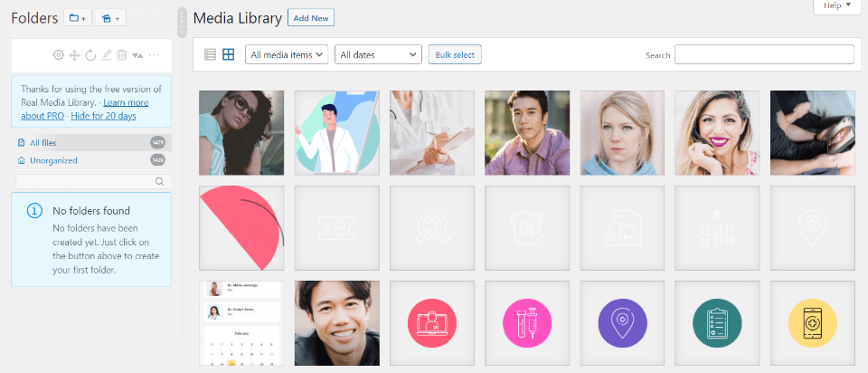
Task: Open the yellow medical phone icon thumbnail
Action: tap(813, 323)
